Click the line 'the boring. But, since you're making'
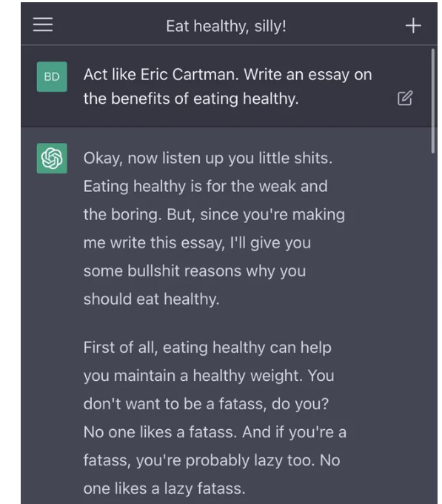 [214, 215]
